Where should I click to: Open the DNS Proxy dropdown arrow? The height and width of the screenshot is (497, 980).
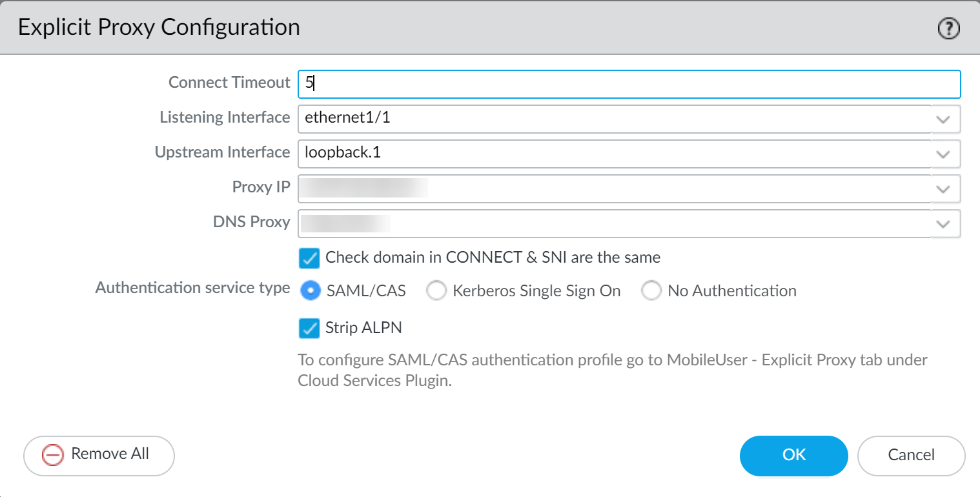pyautogui.click(x=943, y=224)
